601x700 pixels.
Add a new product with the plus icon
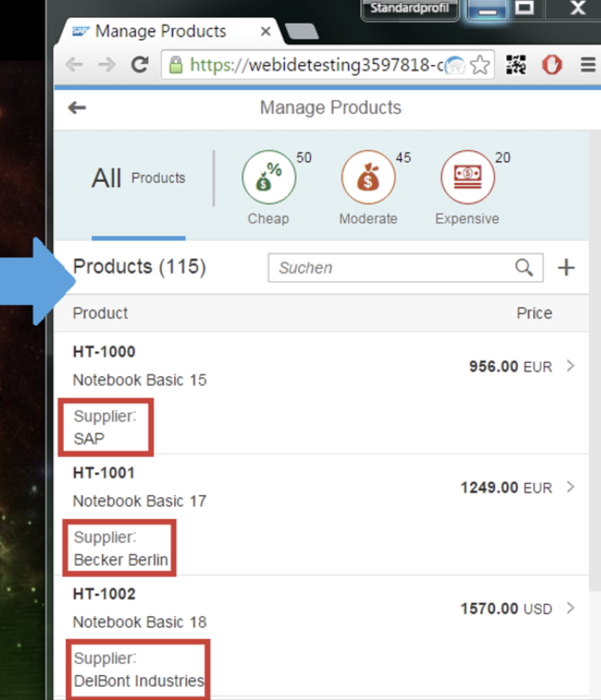[566, 268]
